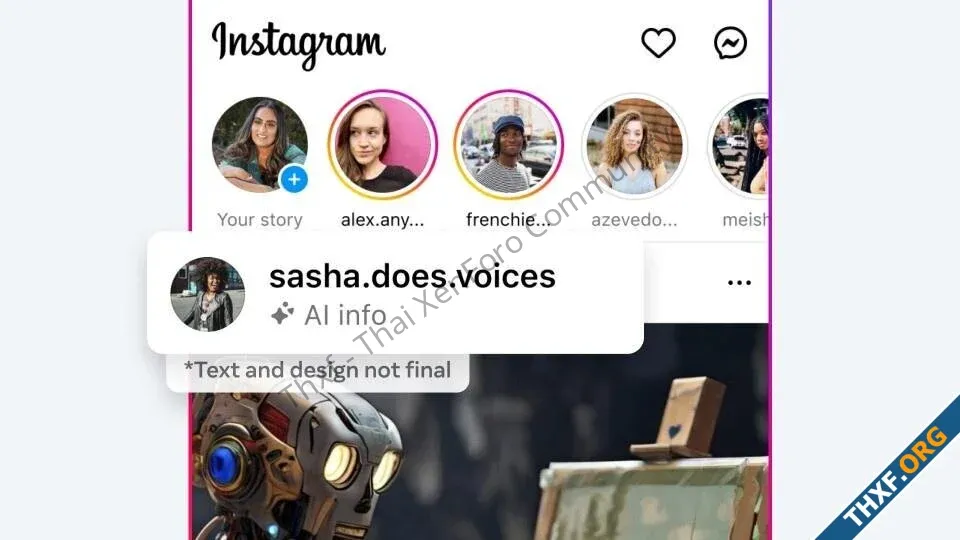
Task: Open the three-dots post options menu
Action: (739, 282)
